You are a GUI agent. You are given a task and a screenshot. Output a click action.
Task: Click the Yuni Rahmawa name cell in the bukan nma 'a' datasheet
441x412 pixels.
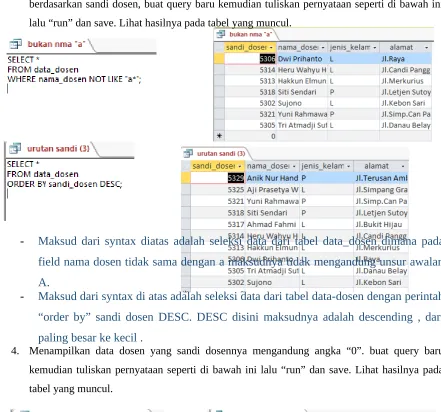point(302,114)
